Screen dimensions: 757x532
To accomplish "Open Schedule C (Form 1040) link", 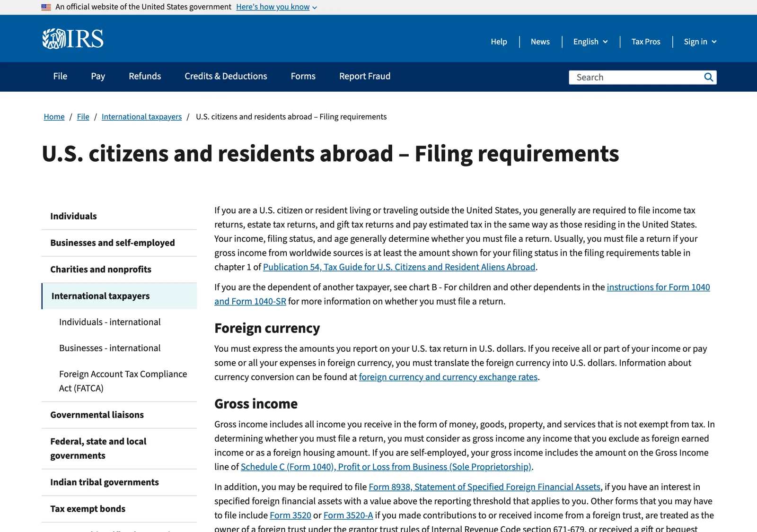I will pyautogui.click(x=386, y=467).
